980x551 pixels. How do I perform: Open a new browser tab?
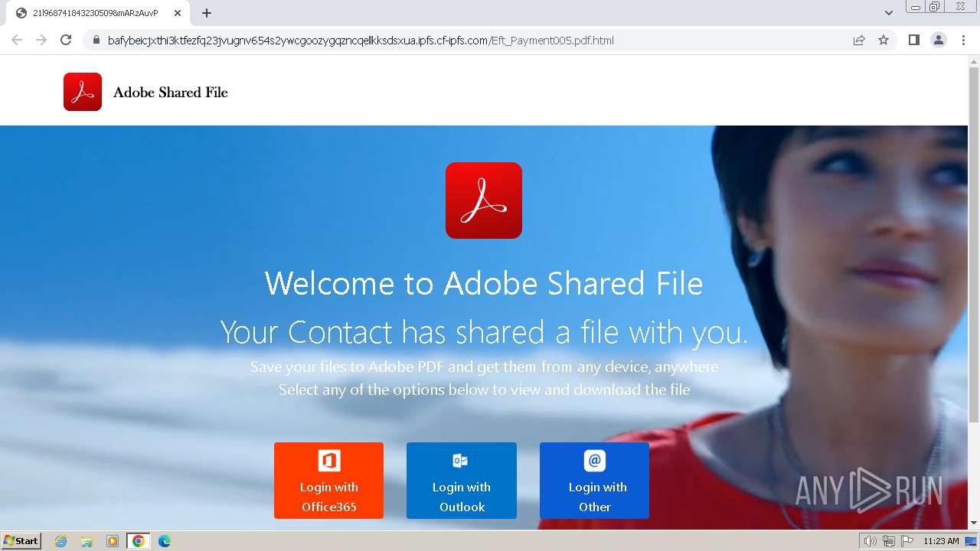[207, 13]
